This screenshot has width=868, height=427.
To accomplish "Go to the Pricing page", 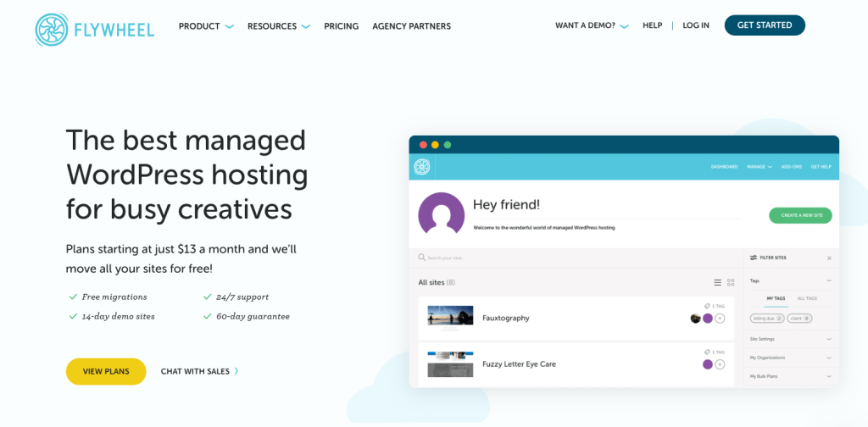I will point(341,26).
